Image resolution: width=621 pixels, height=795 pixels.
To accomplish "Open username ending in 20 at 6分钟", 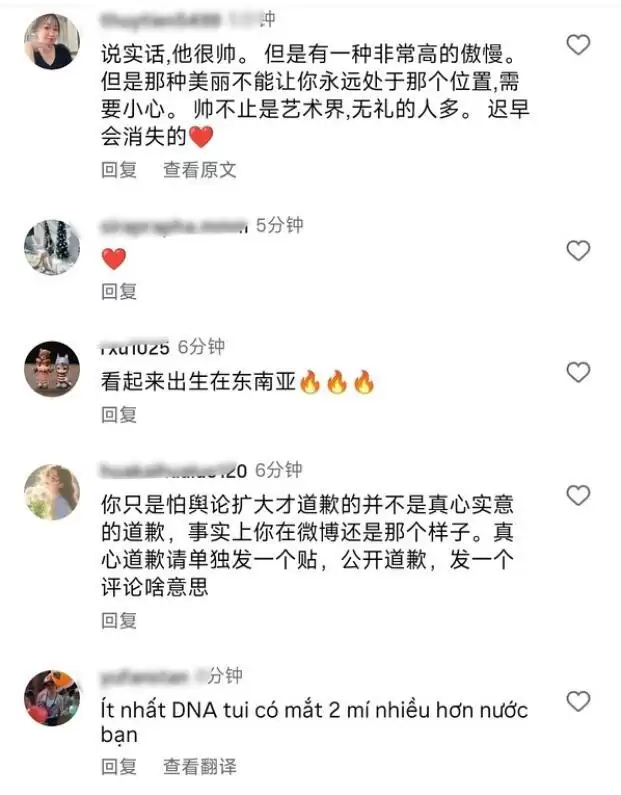I will click(x=173, y=471).
